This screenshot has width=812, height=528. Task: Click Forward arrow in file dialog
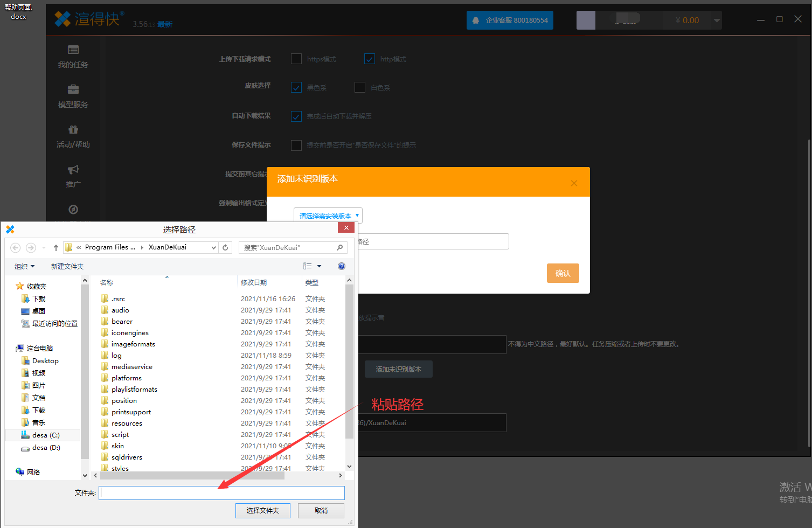pos(31,248)
